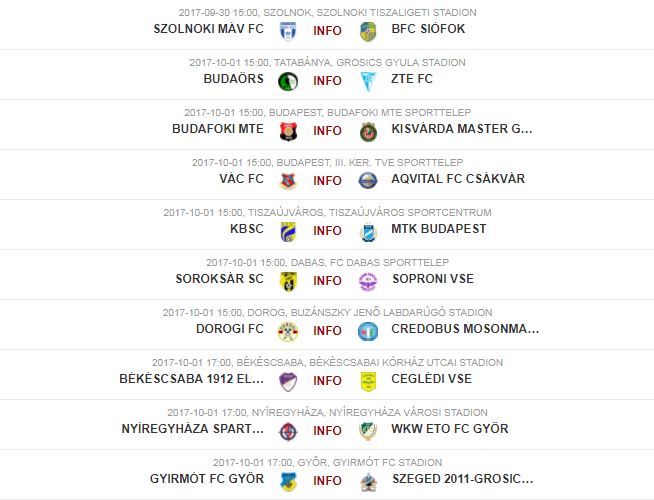Click the Vác FC club crest
This screenshot has width=654, height=500.
click(288, 181)
